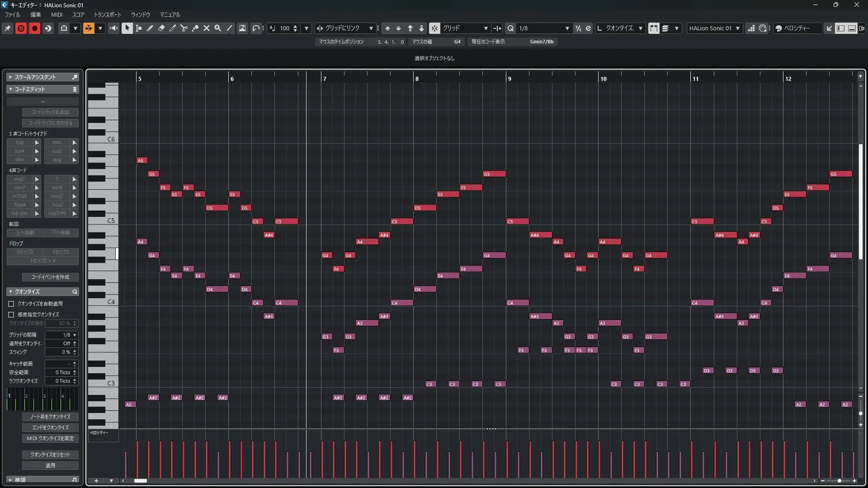Select the Zoom magnifier tool
The image size is (868, 488).
[x=218, y=28]
